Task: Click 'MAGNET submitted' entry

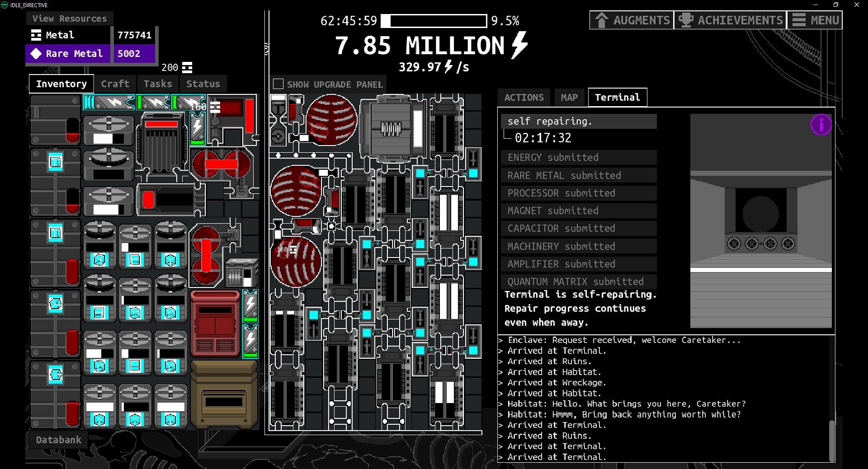Action: [x=579, y=211]
